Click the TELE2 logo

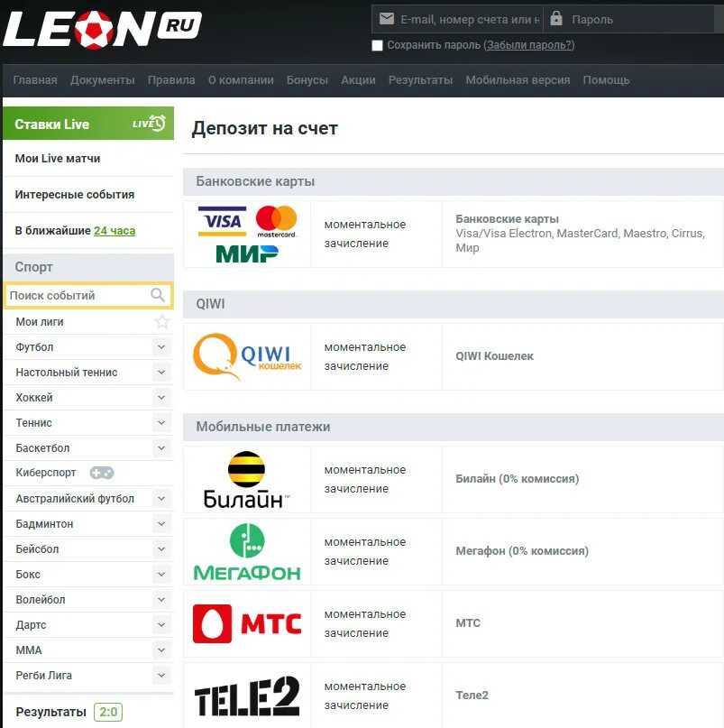[x=247, y=696]
